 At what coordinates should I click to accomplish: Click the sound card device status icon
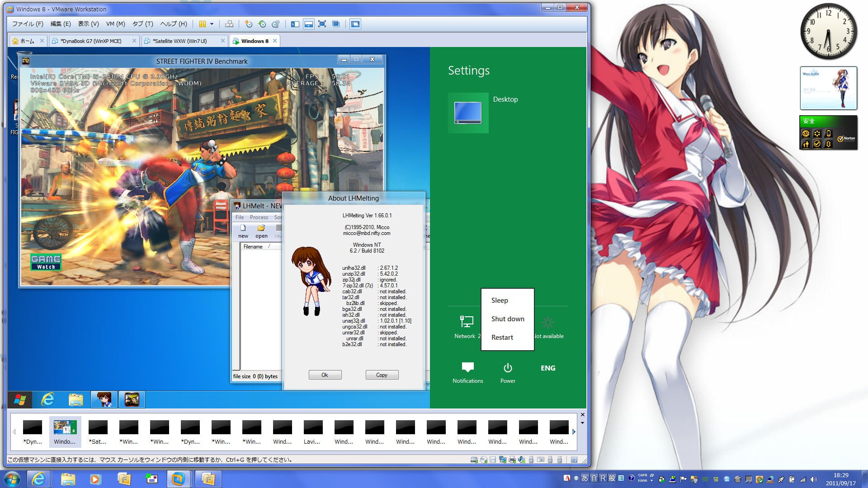pyautogui.click(x=522, y=460)
